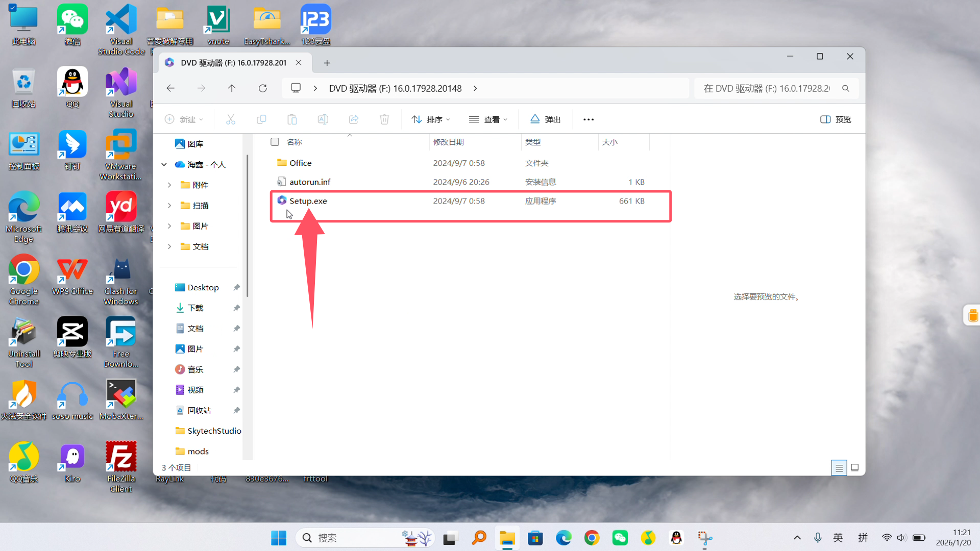This screenshot has height=551, width=980.
Task: Sort by the 修改日期 column header
Action: click(448, 142)
